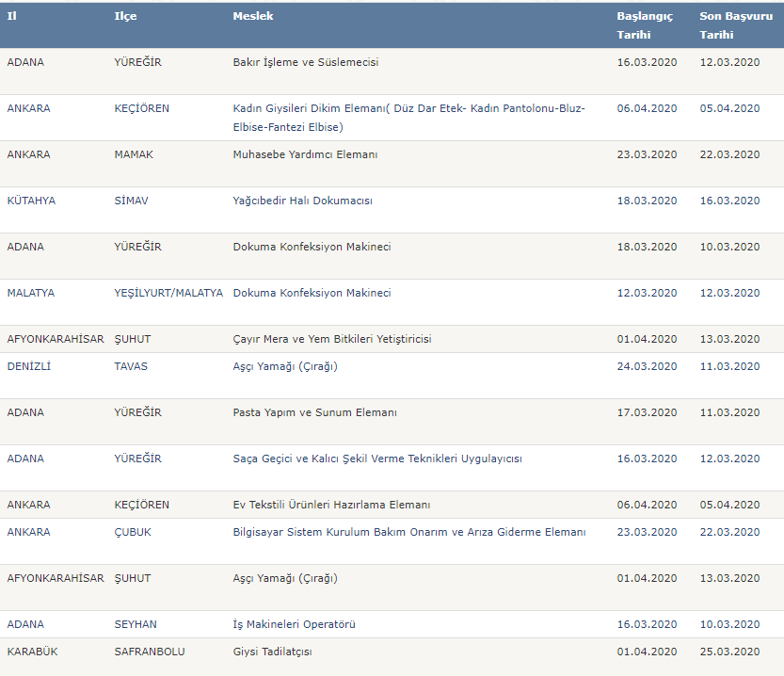Click the Ilçe column header
This screenshot has width=784, height=676.
point(125,16)
